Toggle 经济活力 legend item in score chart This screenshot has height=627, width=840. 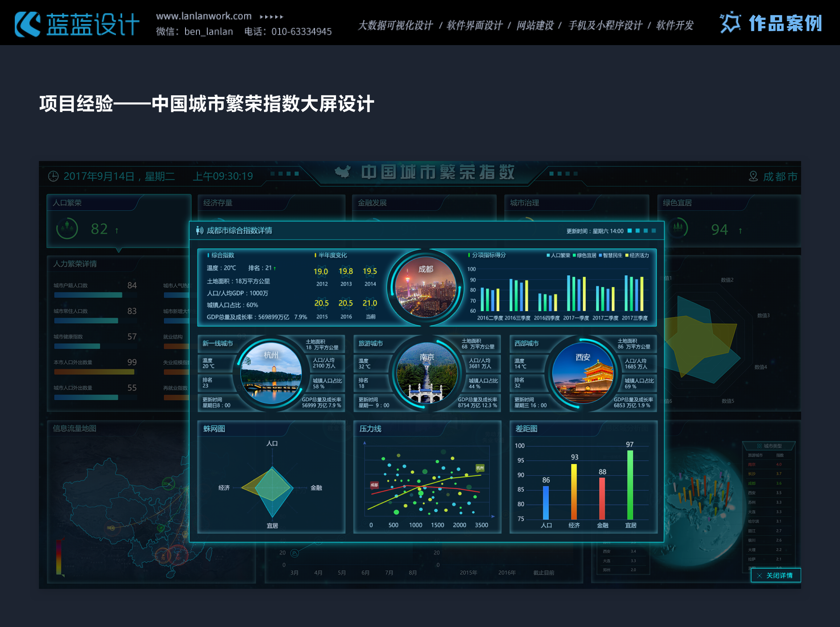[x=637, y=256]
